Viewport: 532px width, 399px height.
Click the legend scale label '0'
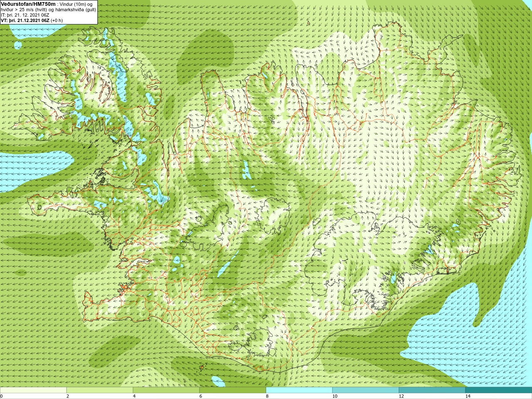(1, 396)
